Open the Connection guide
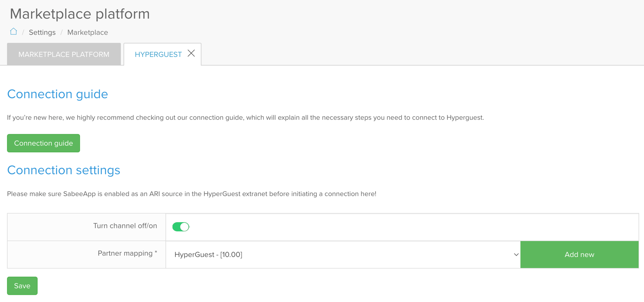Image resolution: width=644 pixels, height=302 pixels. click(x=43, y=143)
